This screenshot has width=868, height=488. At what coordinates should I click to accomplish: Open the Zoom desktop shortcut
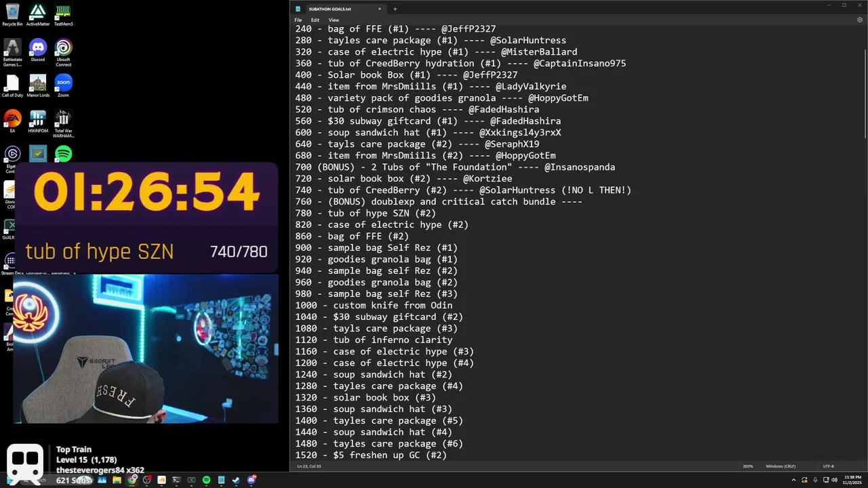[x=63, y=86]
